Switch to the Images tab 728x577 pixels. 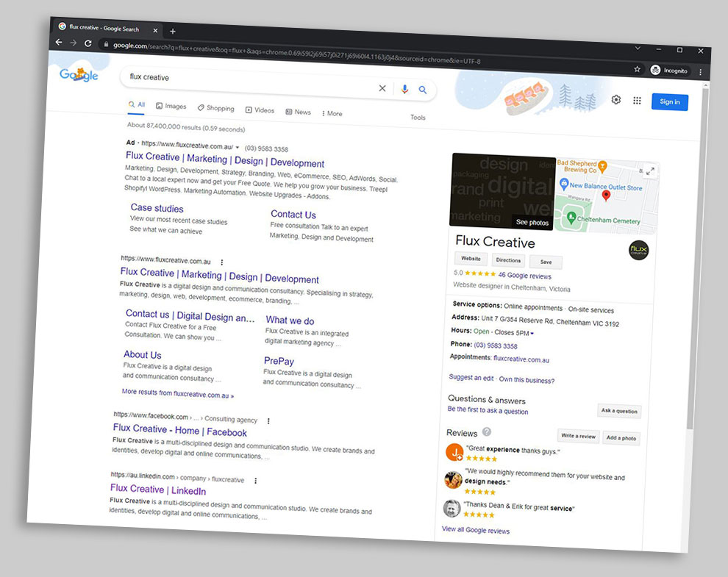click(171, 106)
